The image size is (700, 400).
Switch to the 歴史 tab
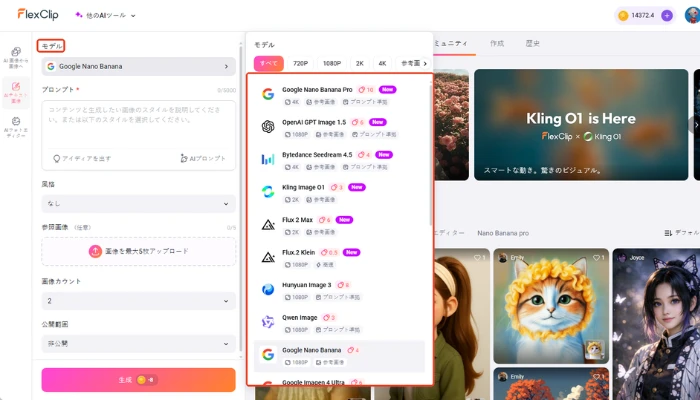tap(533, 43)
